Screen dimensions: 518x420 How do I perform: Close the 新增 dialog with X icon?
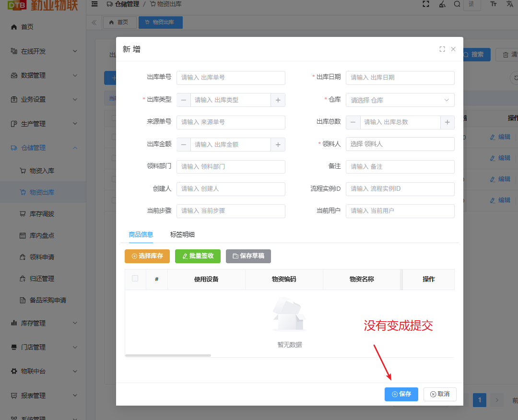click(453, 49)
